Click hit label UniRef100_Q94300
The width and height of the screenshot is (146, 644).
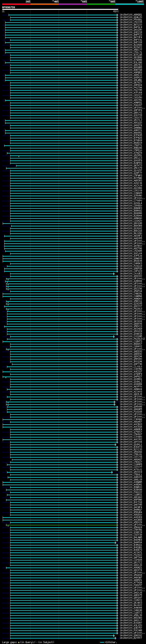tap(131, 276)
